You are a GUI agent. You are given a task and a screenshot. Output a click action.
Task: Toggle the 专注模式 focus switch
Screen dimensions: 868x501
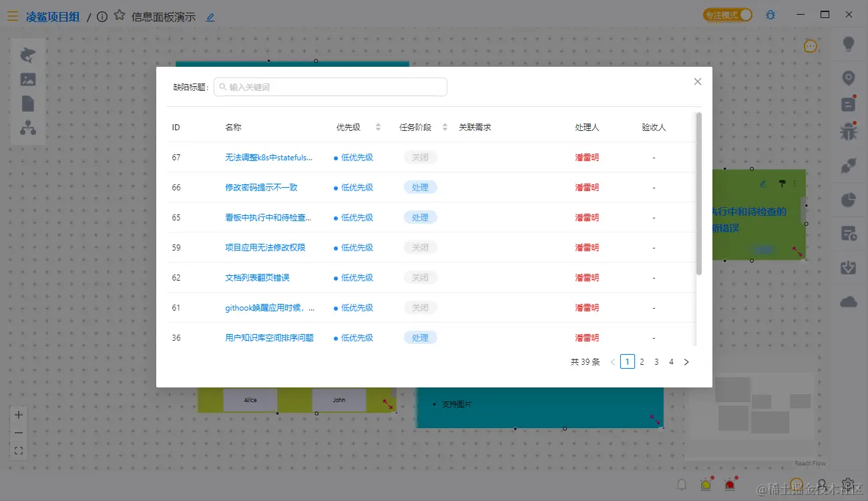tap(727, 15)
